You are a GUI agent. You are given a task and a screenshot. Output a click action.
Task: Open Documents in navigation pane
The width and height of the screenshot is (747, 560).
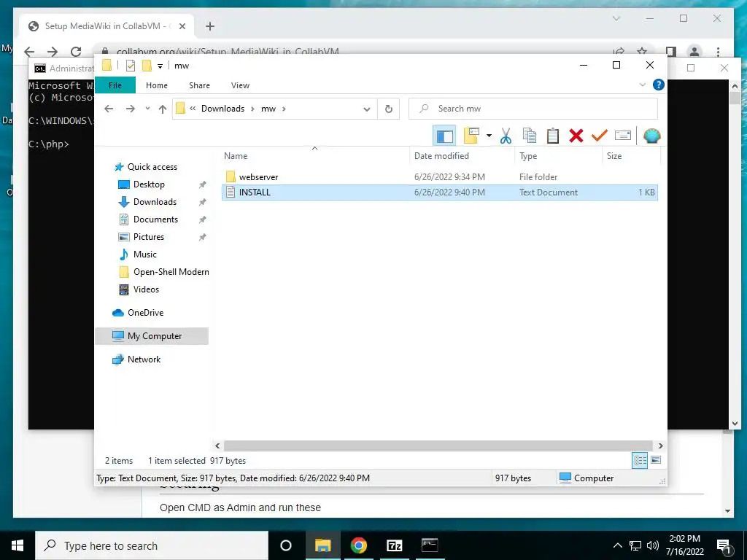coord(155,219)
